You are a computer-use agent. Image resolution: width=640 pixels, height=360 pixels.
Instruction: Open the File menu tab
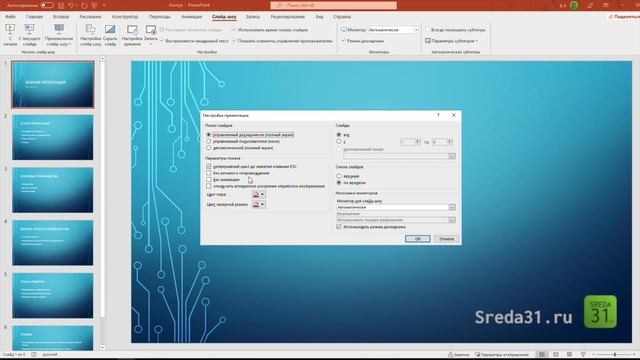pos(10,17)
